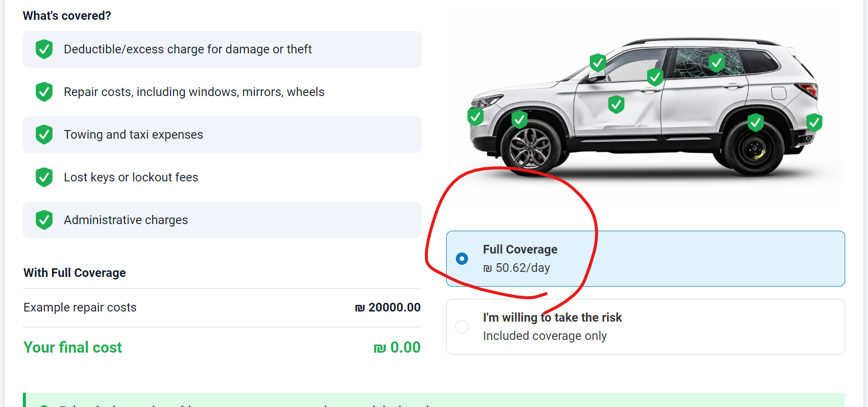Click the shield icon next to Towing and taxi expenses
868x407 pixels.
[x=44, y=135]
